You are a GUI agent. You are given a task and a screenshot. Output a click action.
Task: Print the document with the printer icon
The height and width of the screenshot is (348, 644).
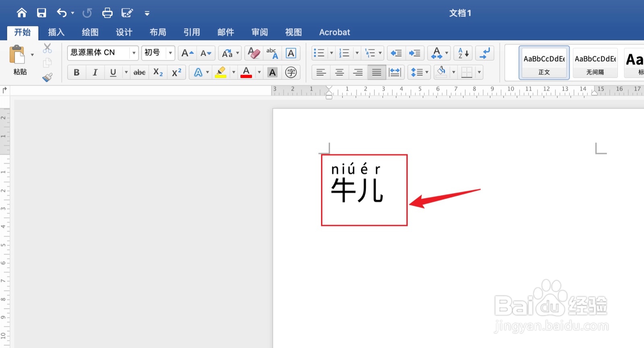107,13
